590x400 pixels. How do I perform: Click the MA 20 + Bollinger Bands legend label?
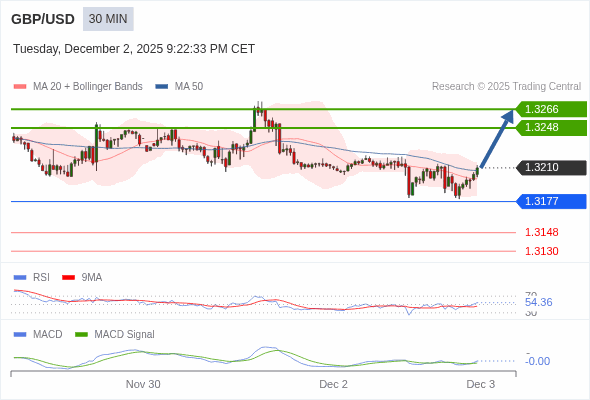tap(88, 87)
